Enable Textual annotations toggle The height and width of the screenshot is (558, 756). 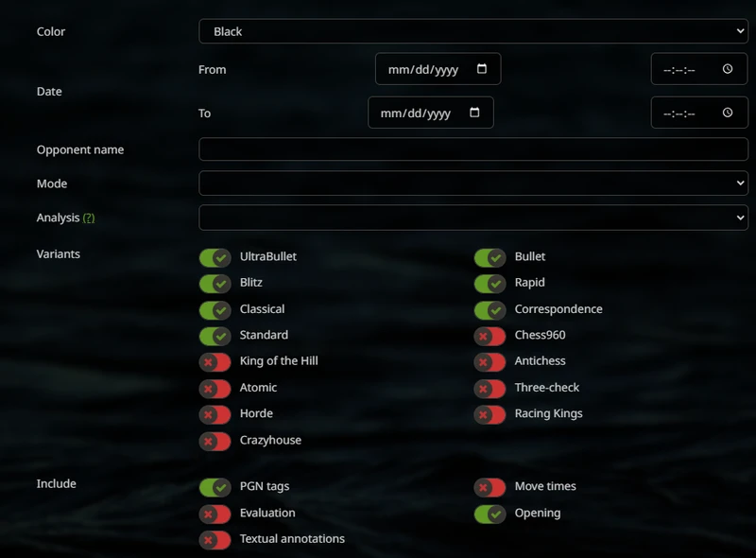tap(215, 540)
